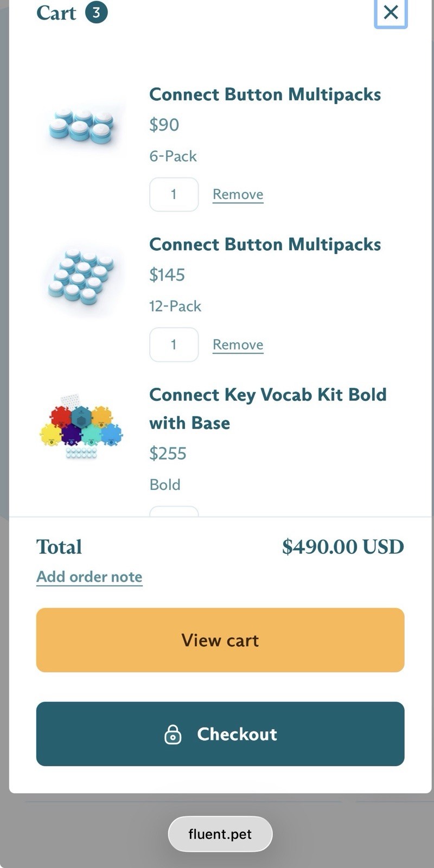Image resolution: width=434 pixels, height=868 pixels.
Task: Remove the 12-Pack from the cart
Action: point(238,344)
